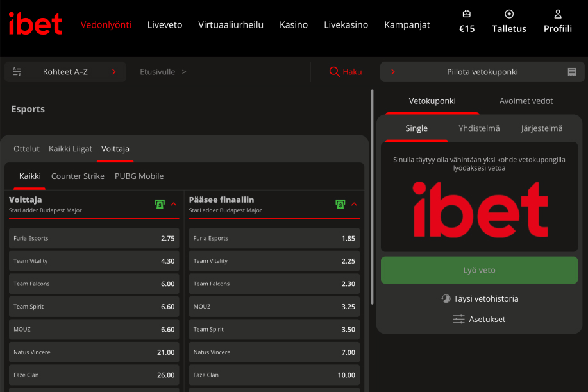This screenshot has width=588, height=392.
Task: Click the Talletus deposit plus icon
Action: (x=509, y=13)
